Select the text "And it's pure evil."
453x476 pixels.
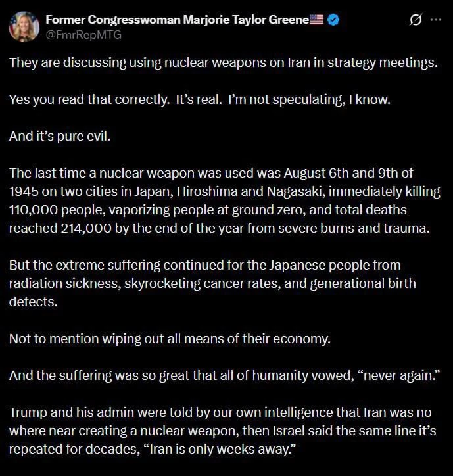(x=60, y=136)
